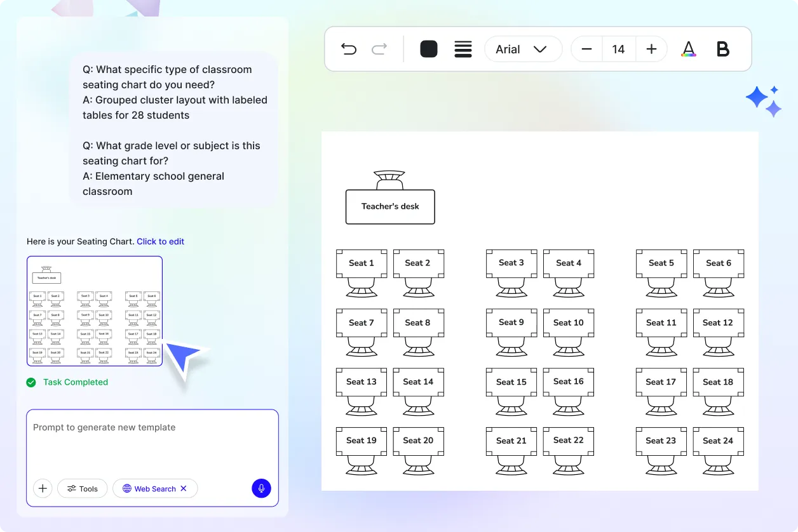Increase font size with plus button
798x532 pixels.
click(x=651, y=49)
